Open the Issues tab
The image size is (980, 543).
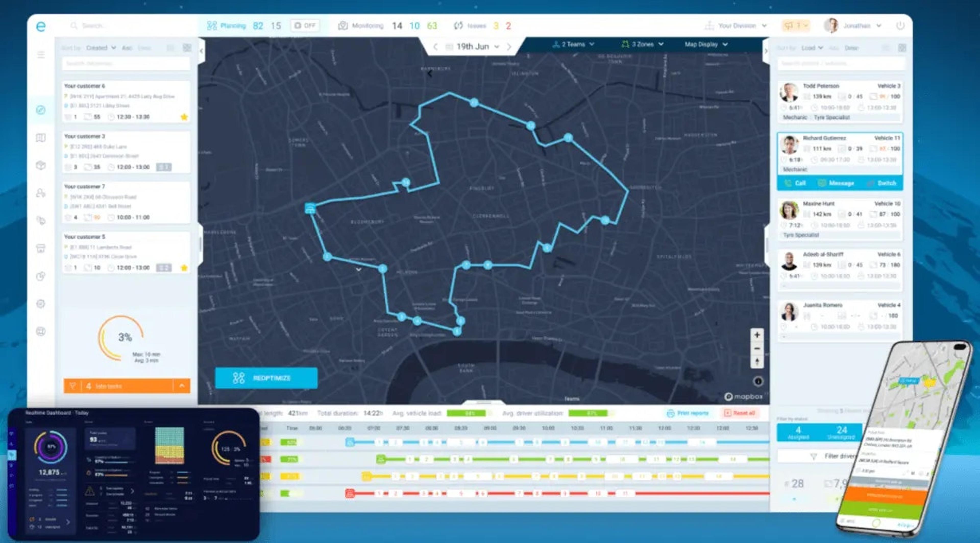[x=470, y=26]
